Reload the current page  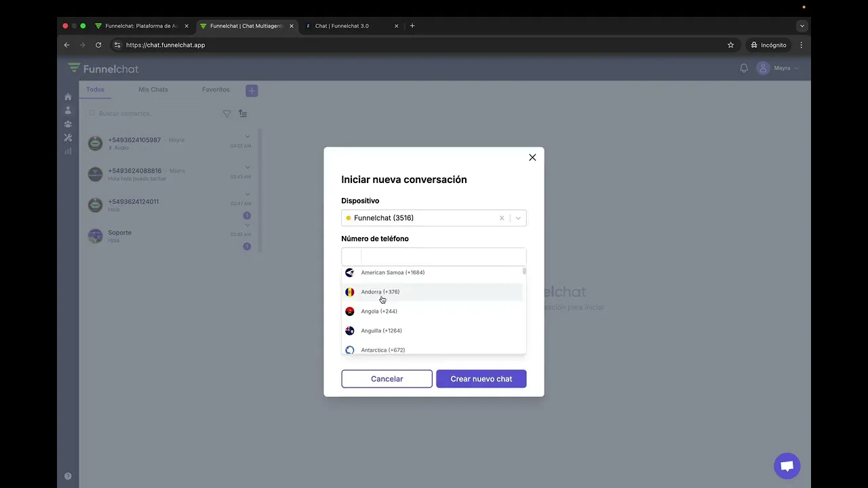[x=98, y=45]
